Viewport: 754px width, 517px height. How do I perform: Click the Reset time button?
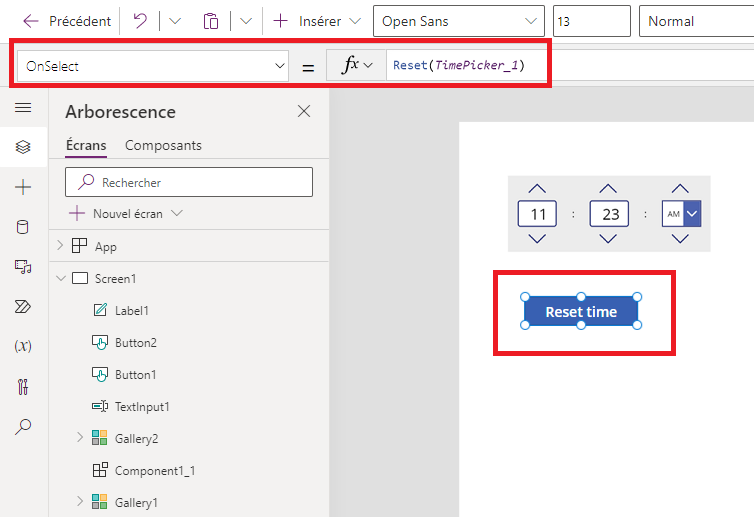coord(581,312)
